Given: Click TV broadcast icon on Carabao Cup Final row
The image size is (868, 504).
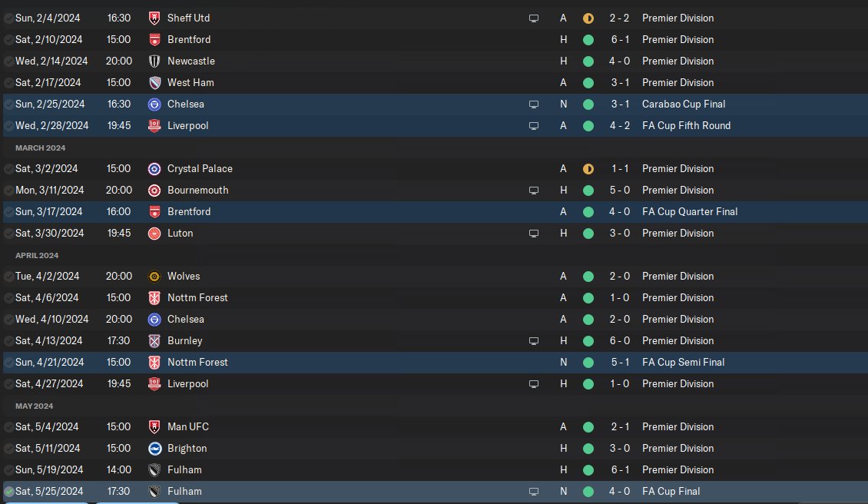Looking at the screenshot, I should click(x=534, y=104).
